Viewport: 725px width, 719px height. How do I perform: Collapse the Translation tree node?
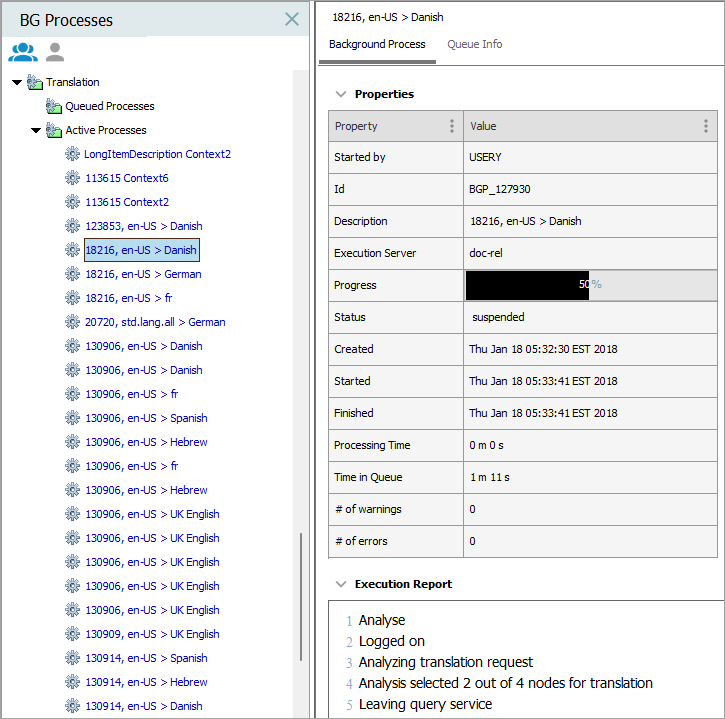(17, 82)
